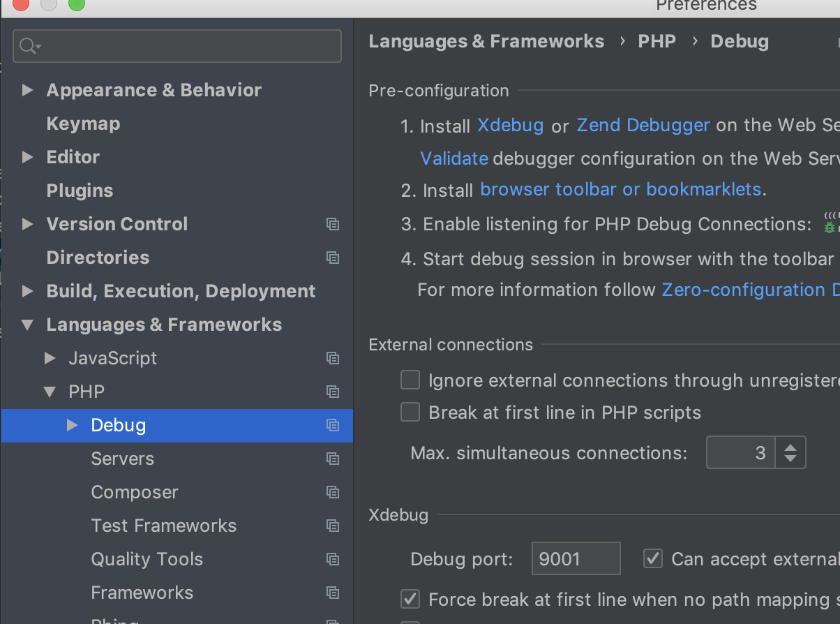Open the Zend Debugger link
840x624 pixels.
click(x=643, y=126)
